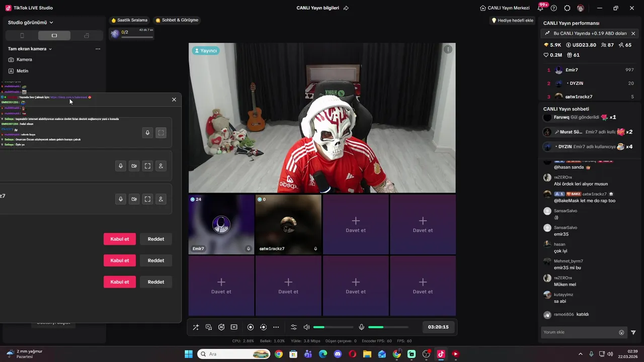Expand the Studio görünümü dropdown

pyautogui.click(x=31, y=23)
